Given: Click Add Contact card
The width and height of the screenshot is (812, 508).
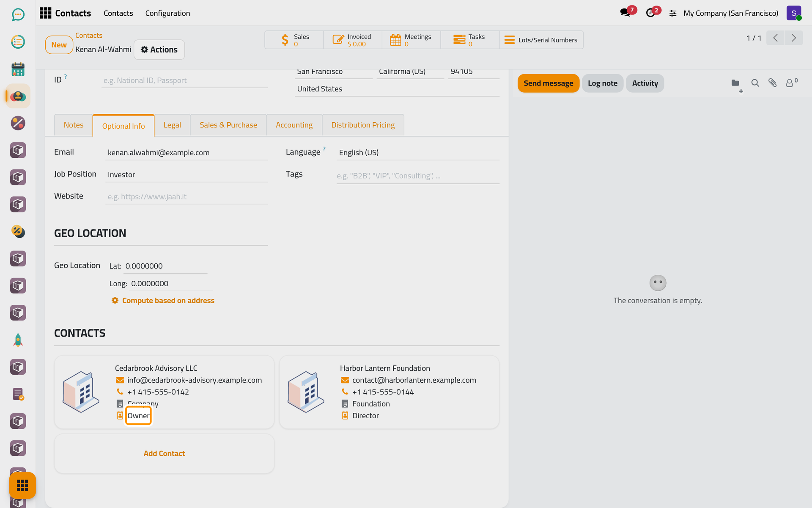Looking at the screenshot, I should click(164, 453).
